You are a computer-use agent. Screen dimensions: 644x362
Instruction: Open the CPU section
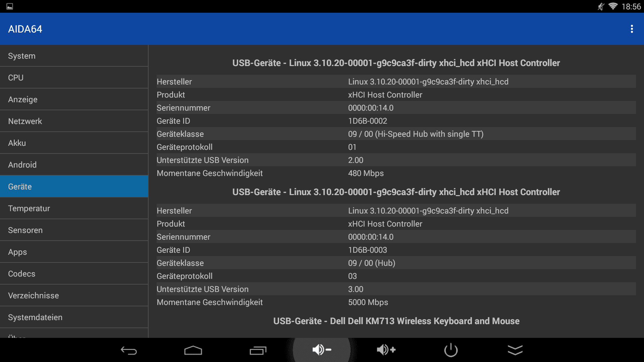click(74, 78)
